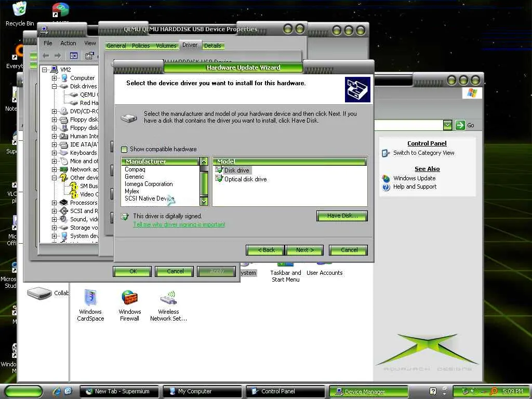Viewport: 532px width, 399px height.
Task: Click Device Manager back arrow icon
Action: click(x=46, y=56)
